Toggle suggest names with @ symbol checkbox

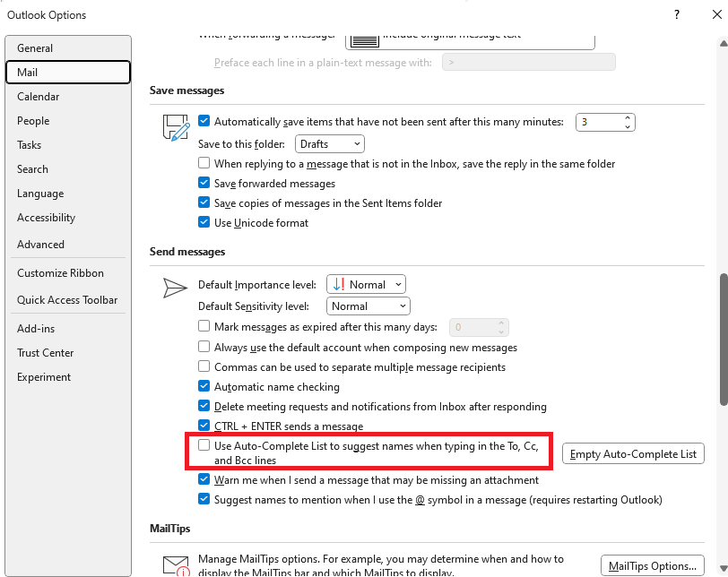tap(204, 499)
